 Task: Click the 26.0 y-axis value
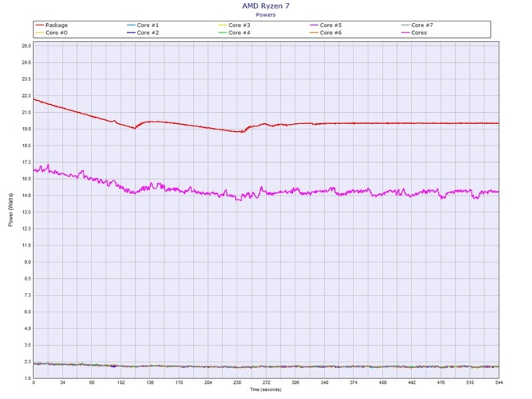pos(26,46)
